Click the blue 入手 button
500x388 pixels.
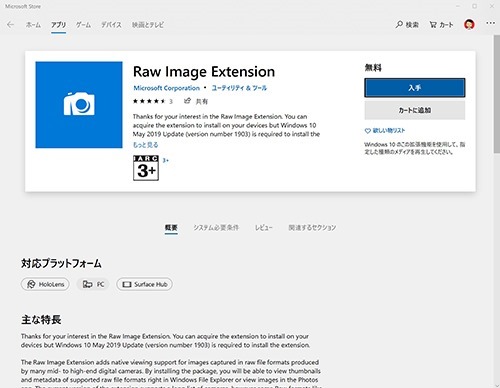[x=415, y=88]
